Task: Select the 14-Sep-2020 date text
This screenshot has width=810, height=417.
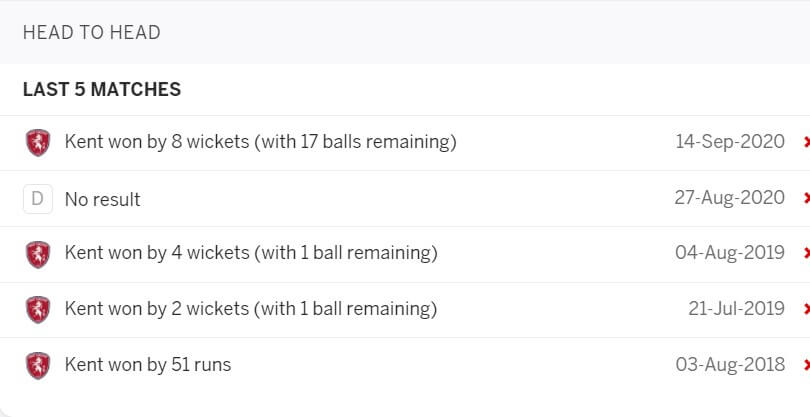Action: coord(730,142)
